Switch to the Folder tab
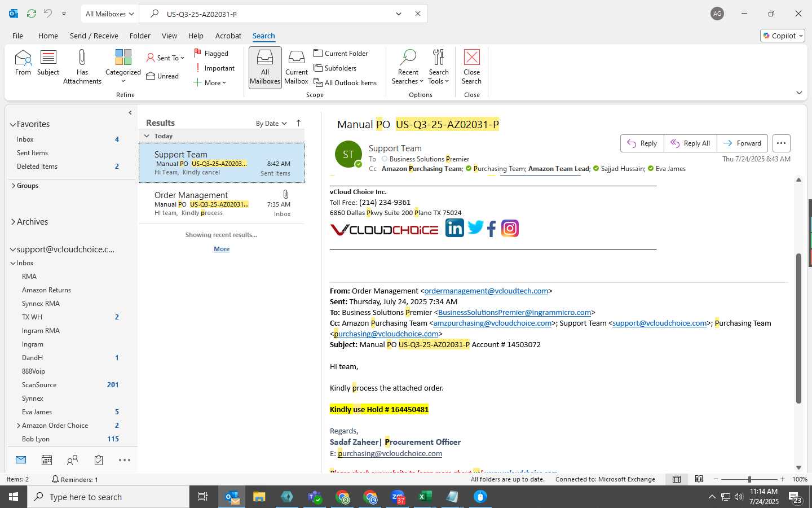The image size is (812, 508). 140,36
